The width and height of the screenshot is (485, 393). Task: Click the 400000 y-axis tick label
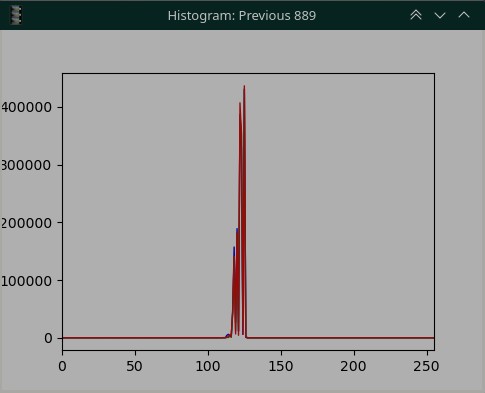(26, 107)
